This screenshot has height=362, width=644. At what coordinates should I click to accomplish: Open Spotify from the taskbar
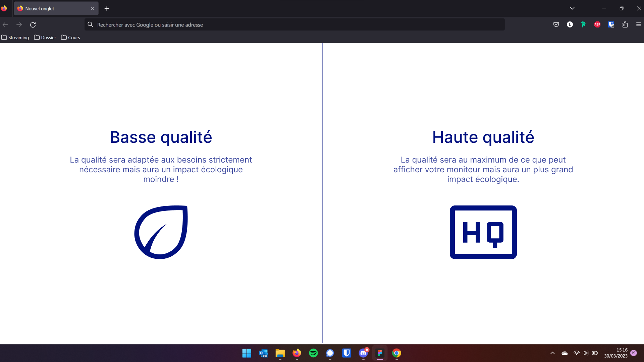click(x=313, y=353)
